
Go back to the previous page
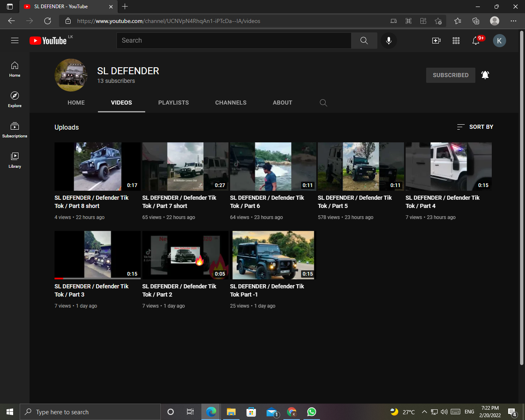click(x=11, y=21)
